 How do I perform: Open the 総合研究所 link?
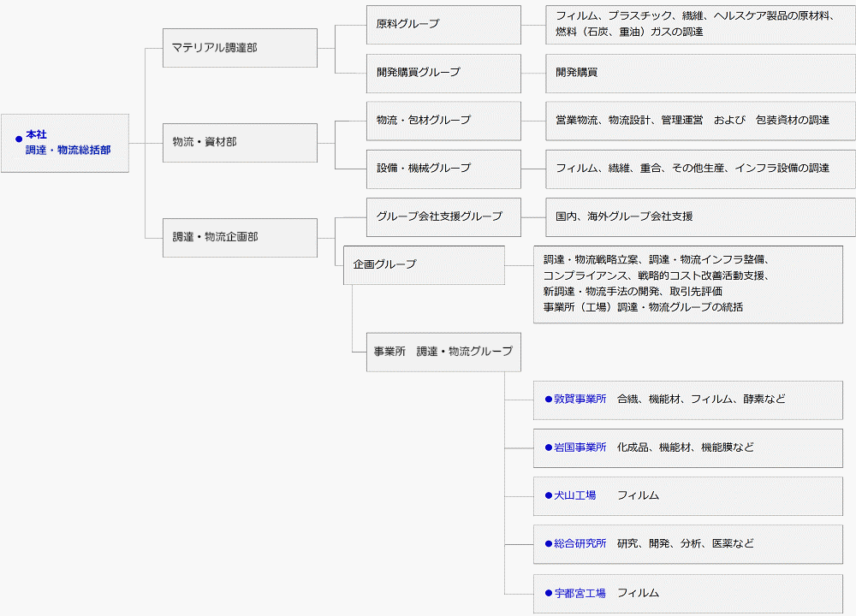tap(580, 543)
